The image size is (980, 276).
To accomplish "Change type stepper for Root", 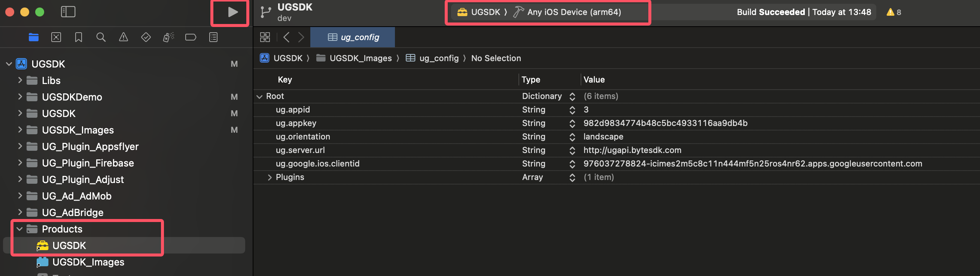I will pyautogui.click(x=572, y=96).
